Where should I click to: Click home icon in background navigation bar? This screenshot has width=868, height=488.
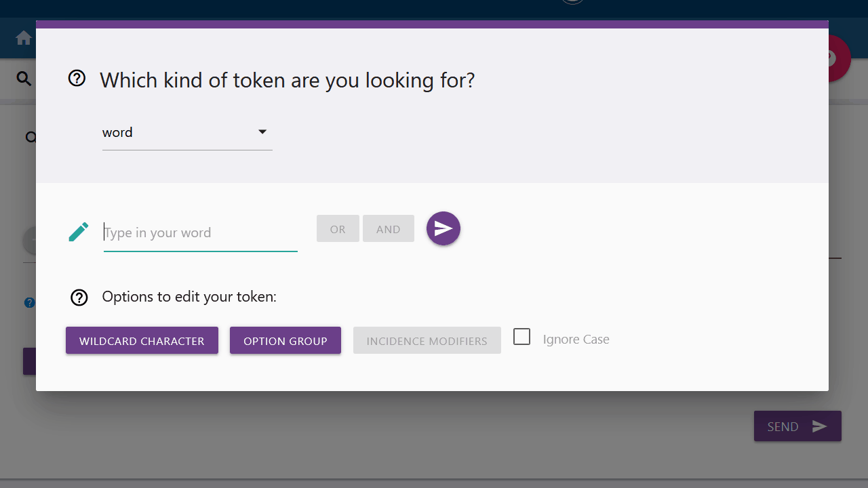(24, 38)
